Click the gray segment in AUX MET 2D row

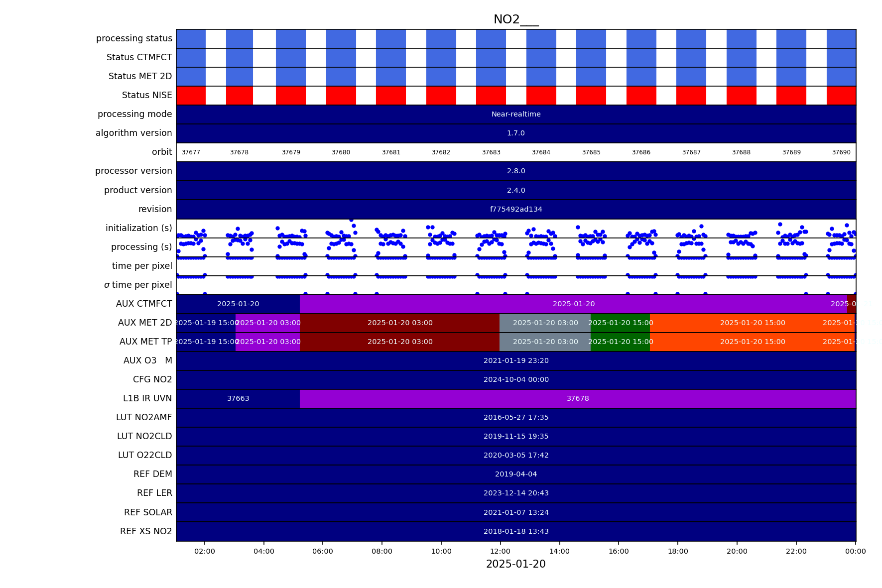[545, 323]
